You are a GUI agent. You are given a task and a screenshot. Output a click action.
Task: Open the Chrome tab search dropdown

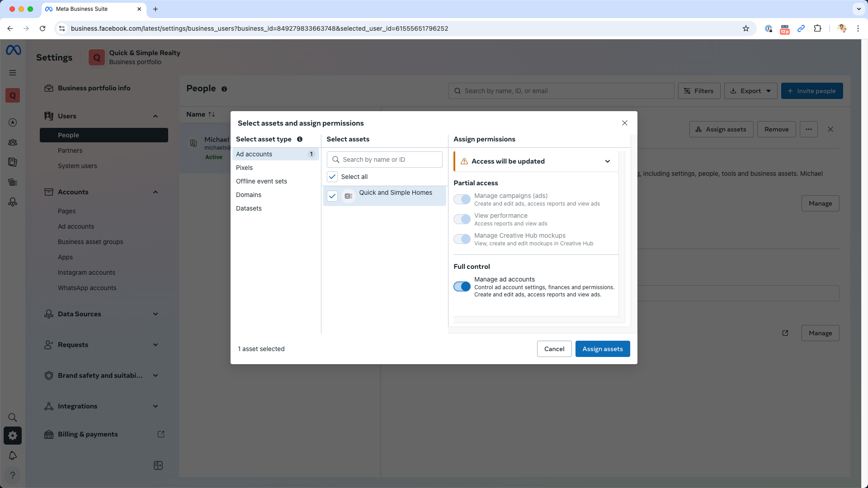(859, 9)
